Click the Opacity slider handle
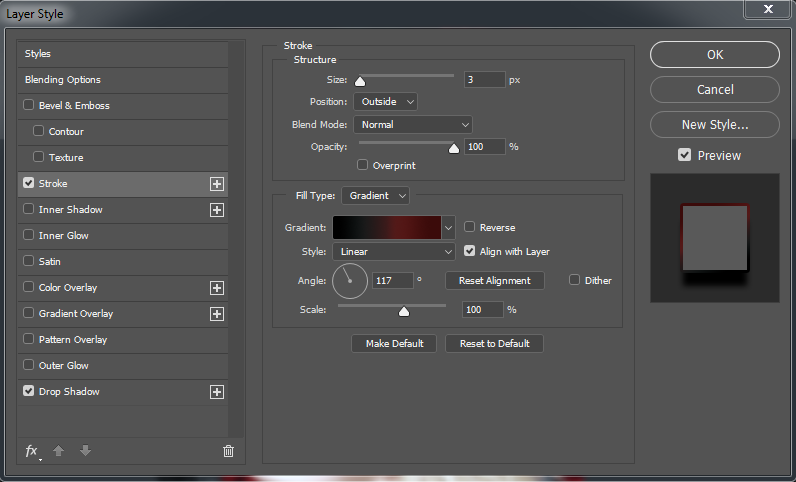 [454, 148]
